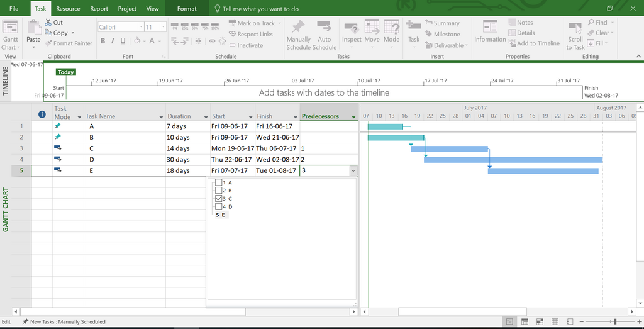Open the Predecessors column filter arrow
The height and width of the screenshot is (329, 644).
click(353, 117)
